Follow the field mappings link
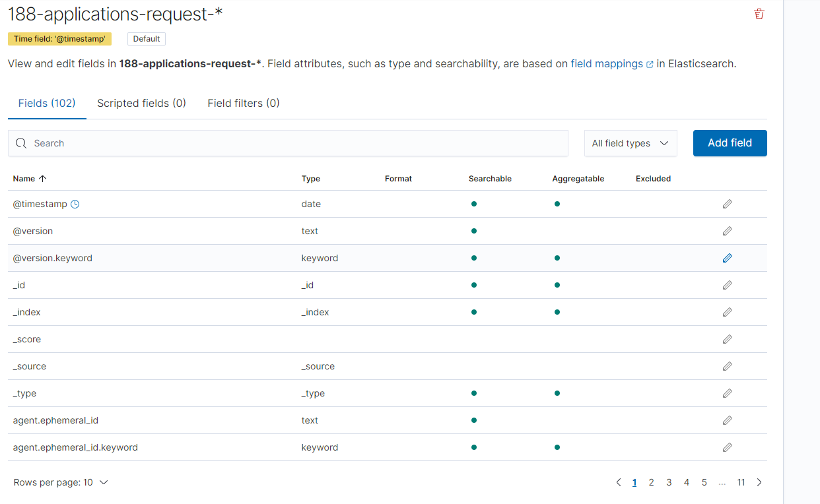The image size is (820, 504). pyautogui.click(x=607, y=64)
